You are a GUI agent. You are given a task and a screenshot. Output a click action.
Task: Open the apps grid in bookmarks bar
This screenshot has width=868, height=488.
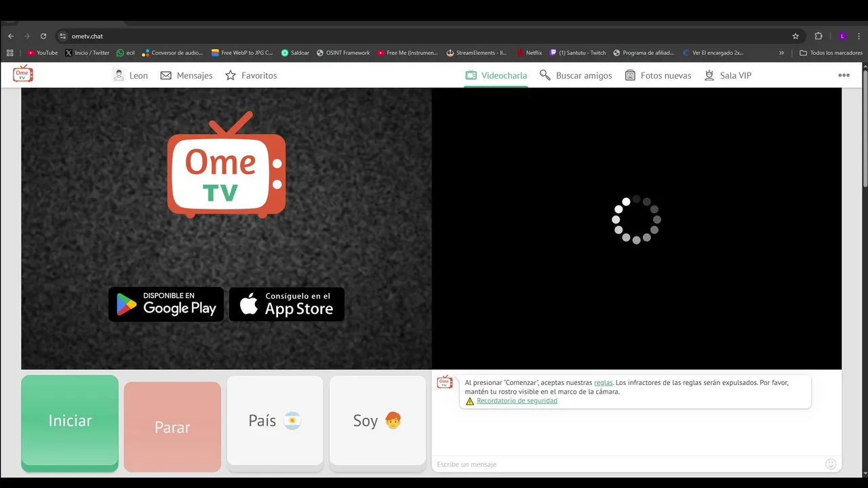(9, 52)
